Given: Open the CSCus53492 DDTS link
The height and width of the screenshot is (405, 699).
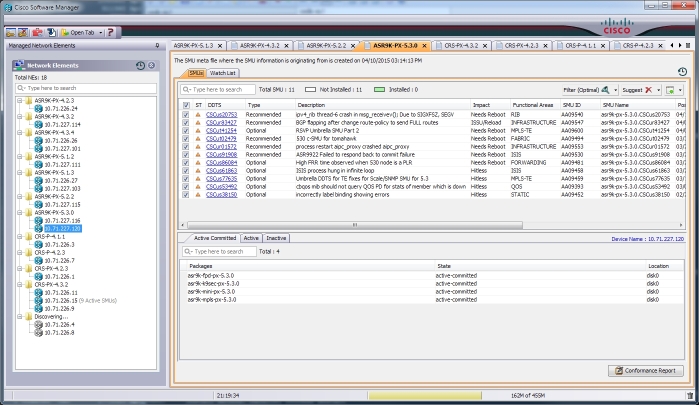Looking at the screenshot, I should point(222,187).
